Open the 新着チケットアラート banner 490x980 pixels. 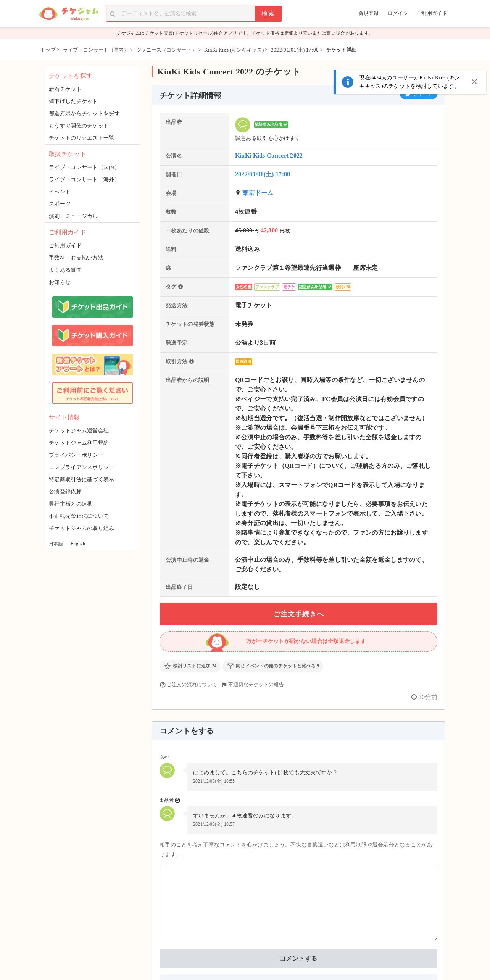92,364
